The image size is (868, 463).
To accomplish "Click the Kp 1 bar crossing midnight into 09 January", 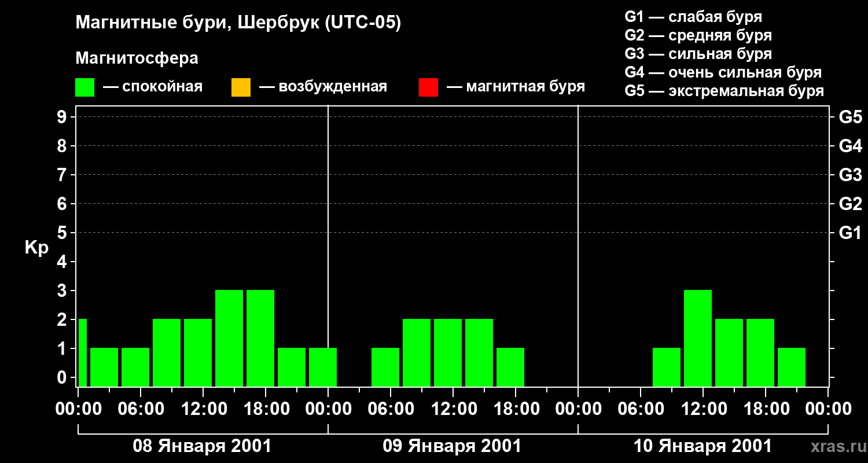I will [x=323, y=367].
